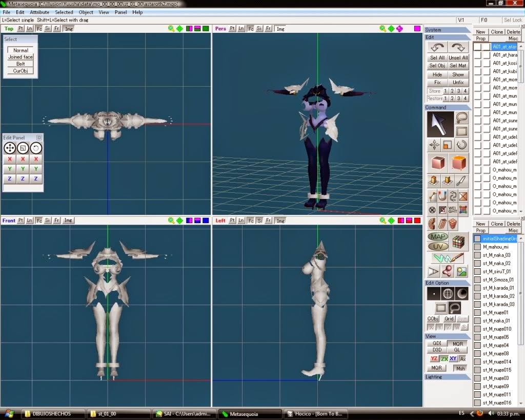Choose the Lasso selection command
The height and width of the screenshot is (420, 525).
click(x=462, y=117)
